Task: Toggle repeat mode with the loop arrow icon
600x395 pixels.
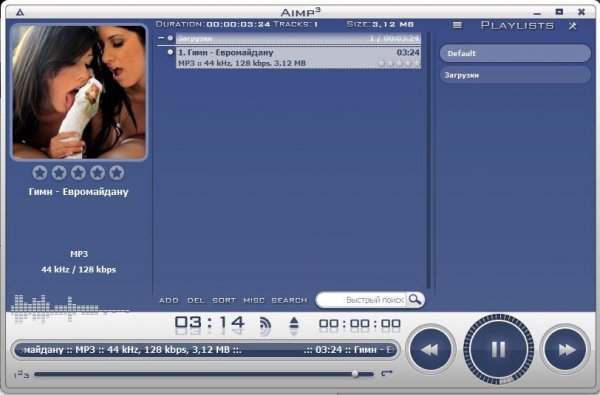Action: [387, 373]
